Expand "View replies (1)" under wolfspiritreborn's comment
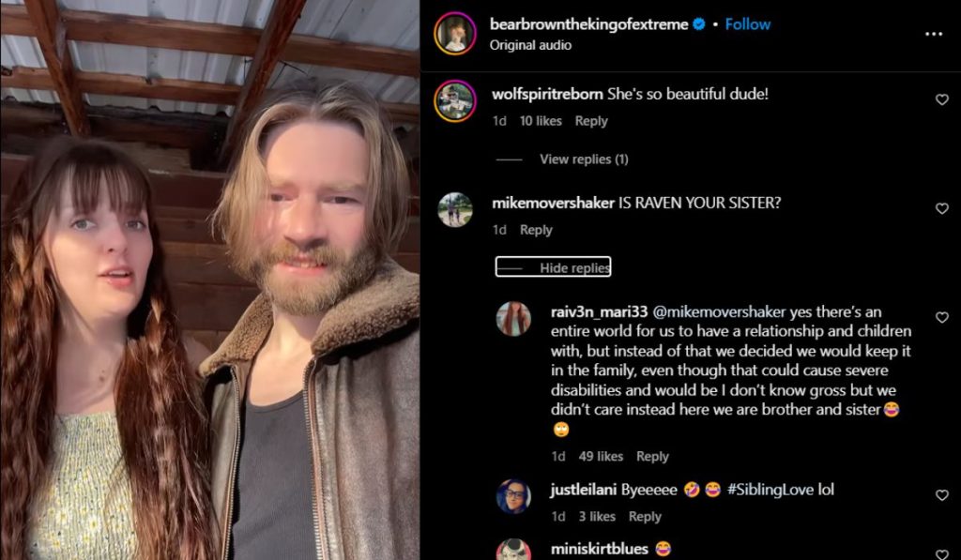 [x=583, y=159]
